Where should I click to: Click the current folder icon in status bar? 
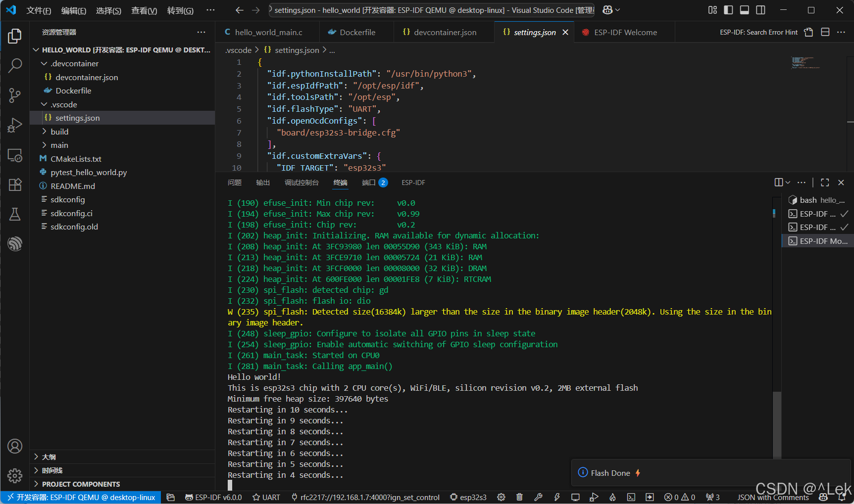171,497
